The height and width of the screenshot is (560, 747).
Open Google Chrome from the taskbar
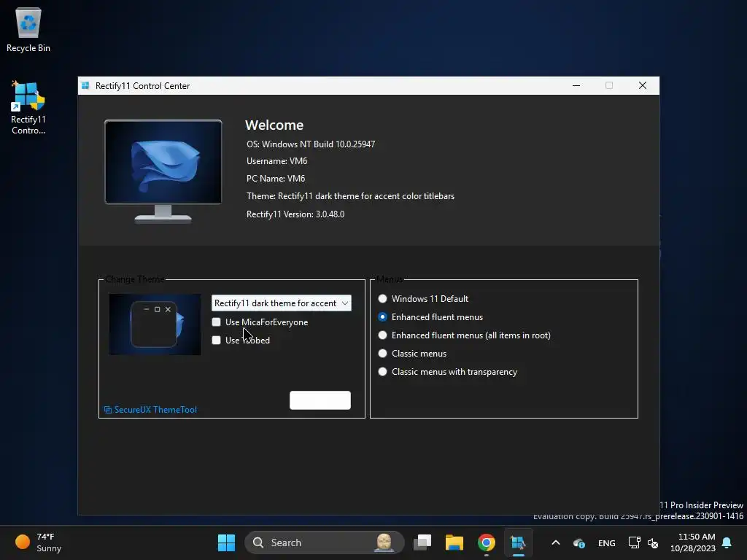486,542
